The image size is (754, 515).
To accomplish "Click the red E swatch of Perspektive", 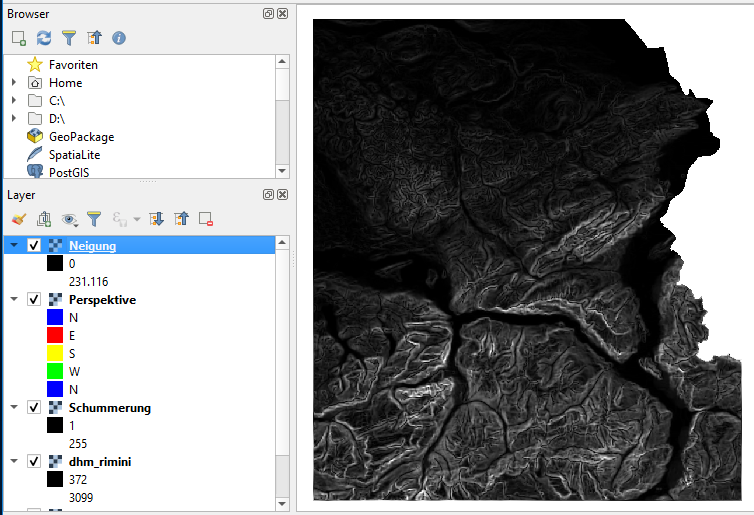I will coord(55,336).
